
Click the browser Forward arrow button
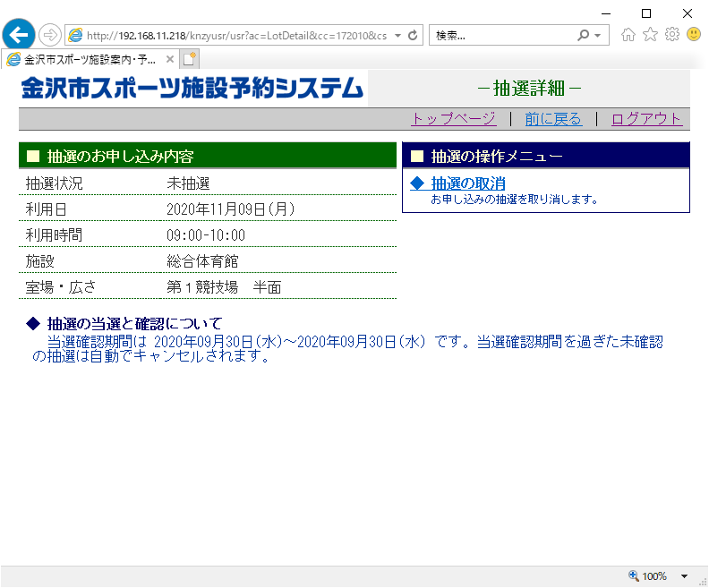[x=50, y=35]
